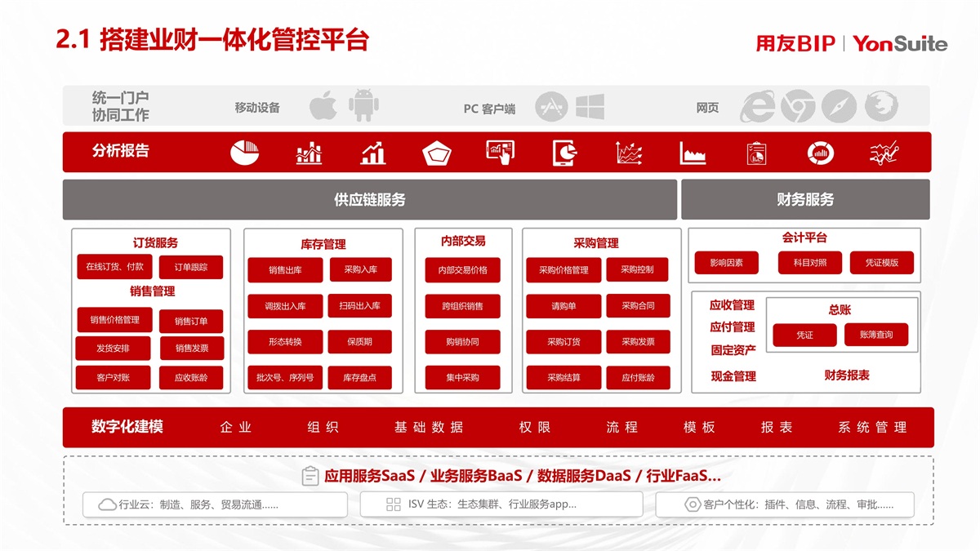Select the donut chart report icon

tap(820, 153)
